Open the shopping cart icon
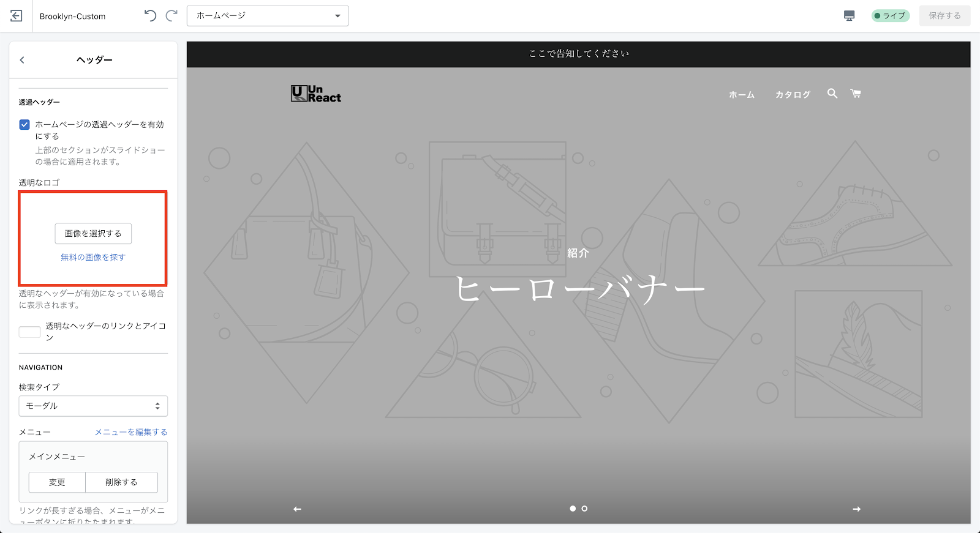 pyautogui.click(x=856, y=94)
